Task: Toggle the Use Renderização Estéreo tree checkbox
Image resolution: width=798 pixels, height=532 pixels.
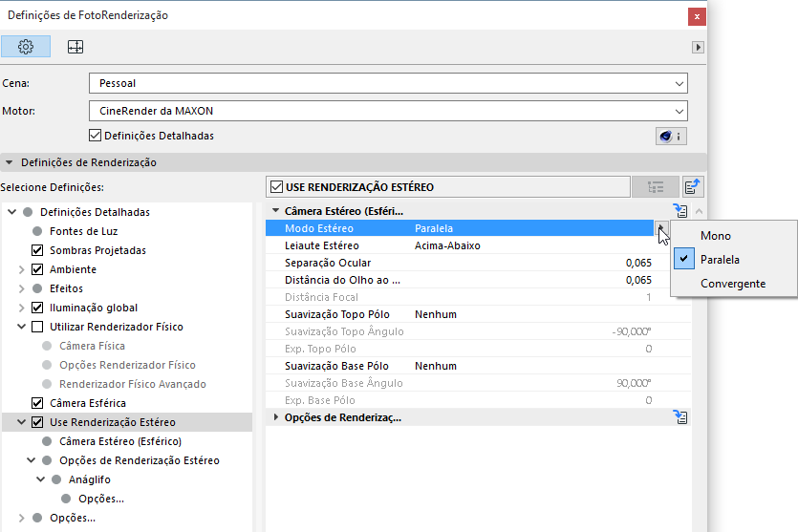Action: pyautogui.click(x=37, y=422)
